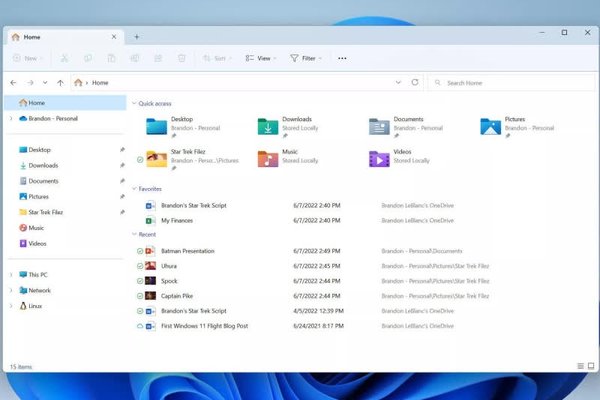Select Music in the navigation pane

[65, 228]
